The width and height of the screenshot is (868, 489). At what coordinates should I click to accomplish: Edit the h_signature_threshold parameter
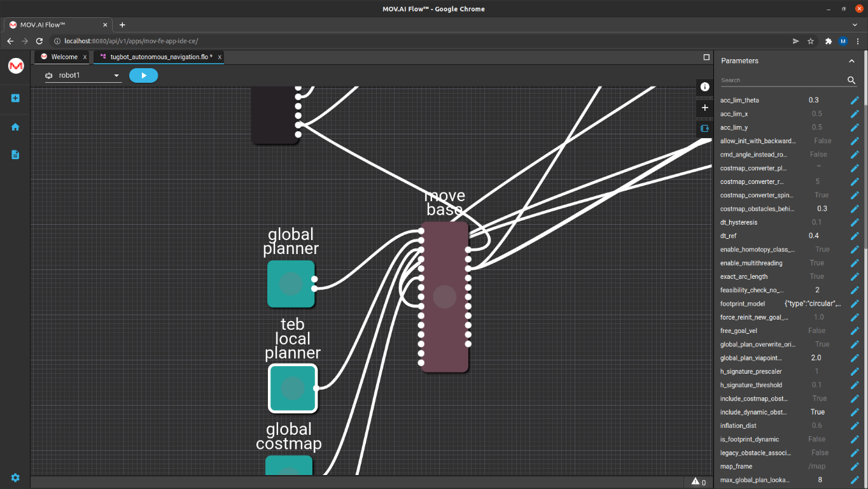tap(855, 385)
